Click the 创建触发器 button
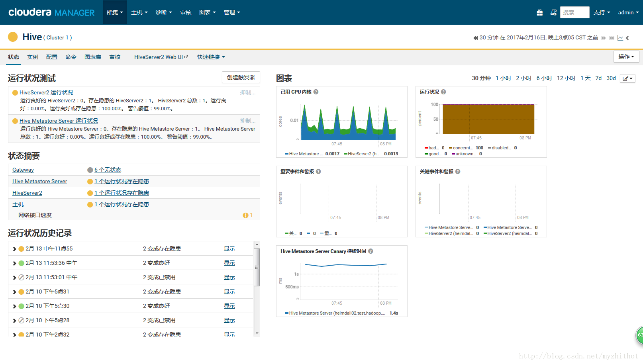The image size is (643, 364). [x=241, y=77]
